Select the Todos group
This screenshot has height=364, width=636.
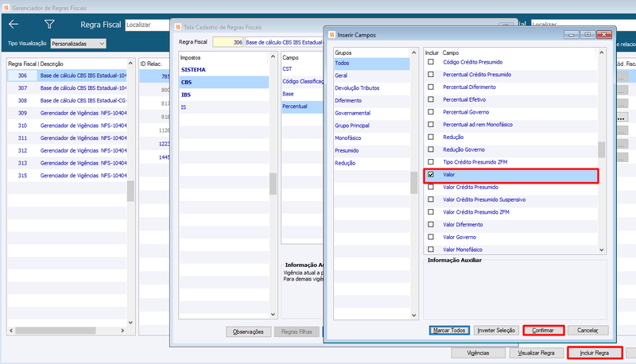pos(371,64)
